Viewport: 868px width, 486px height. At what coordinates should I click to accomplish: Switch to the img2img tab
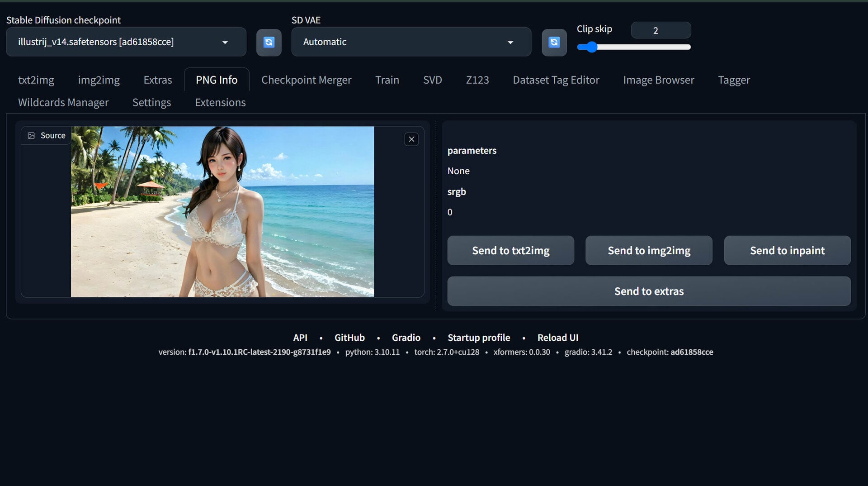pos(99,80)
